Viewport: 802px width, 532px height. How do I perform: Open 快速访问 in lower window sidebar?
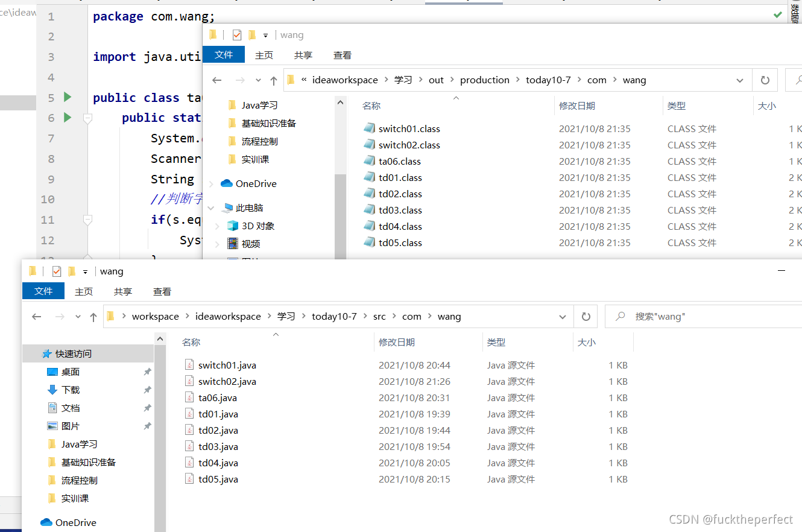[x=74, y=353]
